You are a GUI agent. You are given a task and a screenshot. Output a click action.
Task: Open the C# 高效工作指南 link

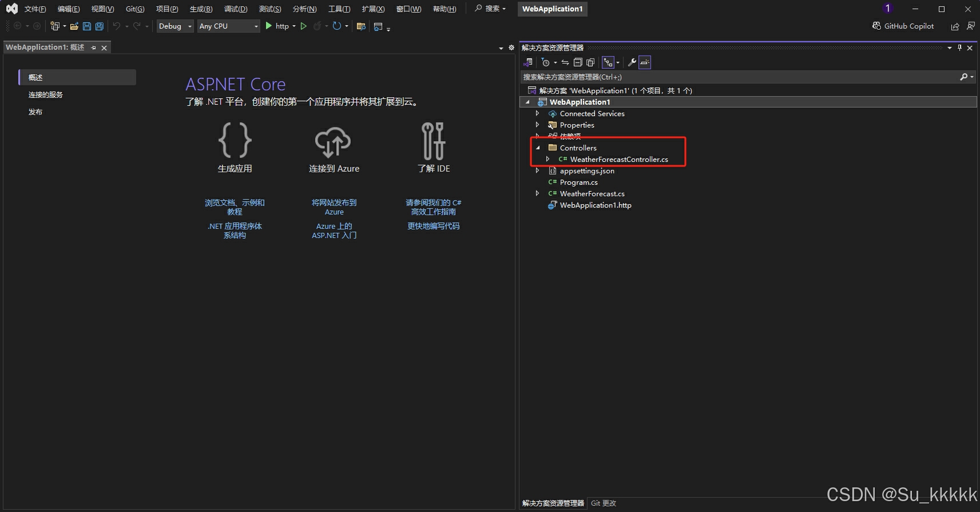coord(434,207)
